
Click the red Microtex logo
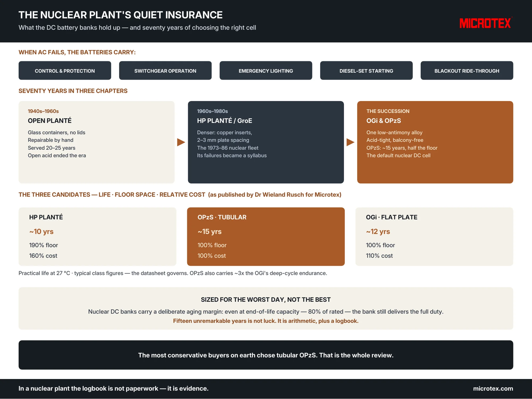[x=485, y=23]
